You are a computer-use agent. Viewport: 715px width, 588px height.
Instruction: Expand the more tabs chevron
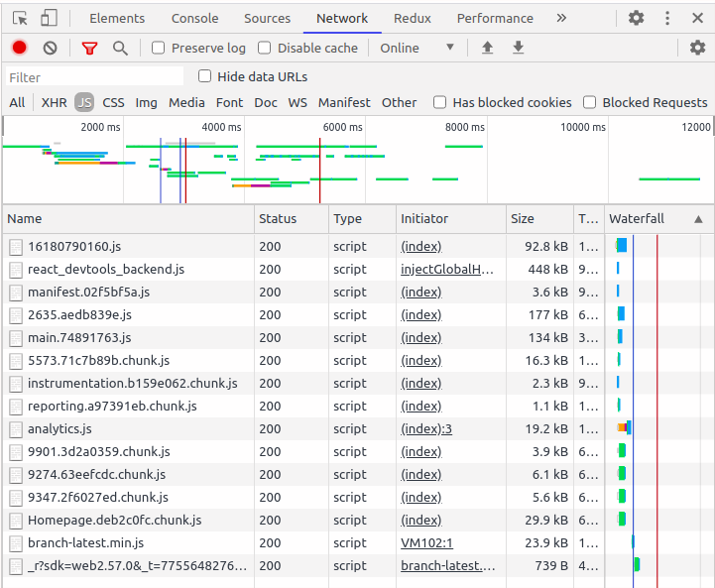(x=561, y=18)
